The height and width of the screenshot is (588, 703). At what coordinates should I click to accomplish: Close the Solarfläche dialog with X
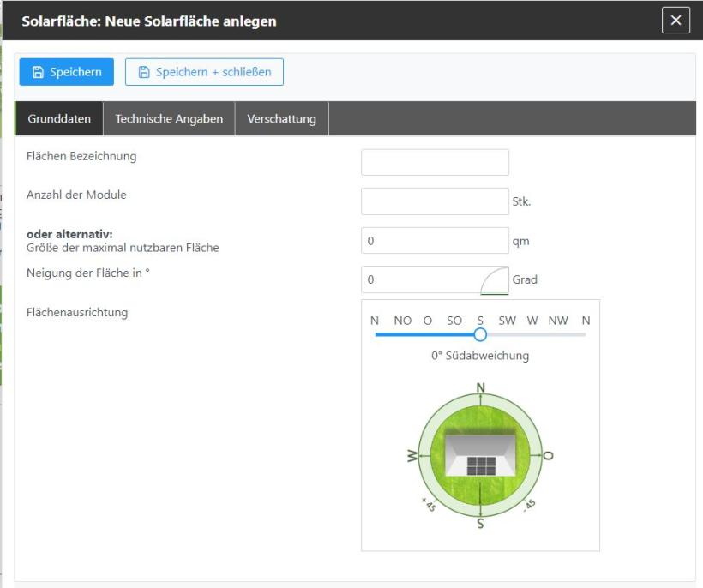click(x=676, y=21)
